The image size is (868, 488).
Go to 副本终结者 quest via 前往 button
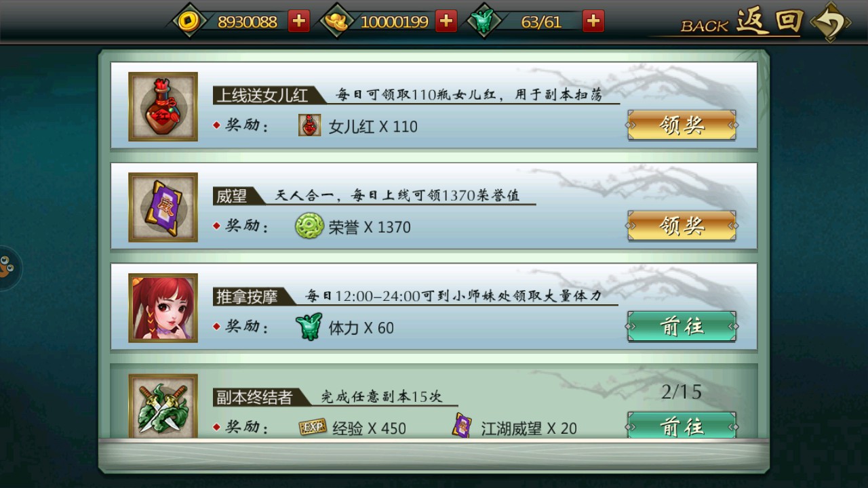682,425
